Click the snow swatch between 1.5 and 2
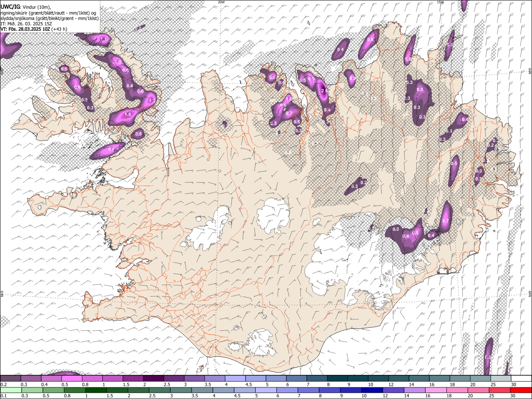 click(133, 379)
